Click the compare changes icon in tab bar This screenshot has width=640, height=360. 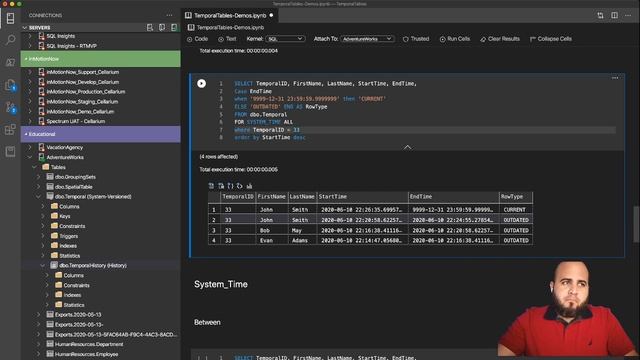coord(600,16)
